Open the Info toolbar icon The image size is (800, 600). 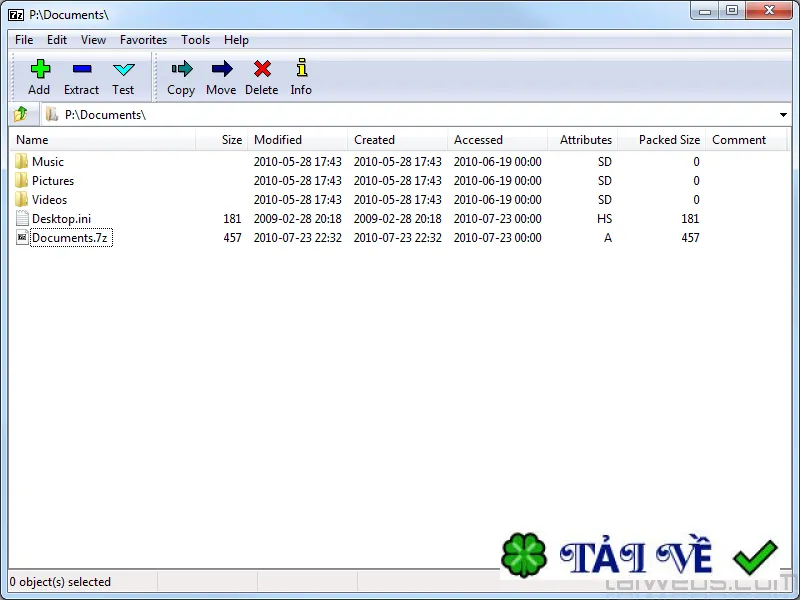302,68
